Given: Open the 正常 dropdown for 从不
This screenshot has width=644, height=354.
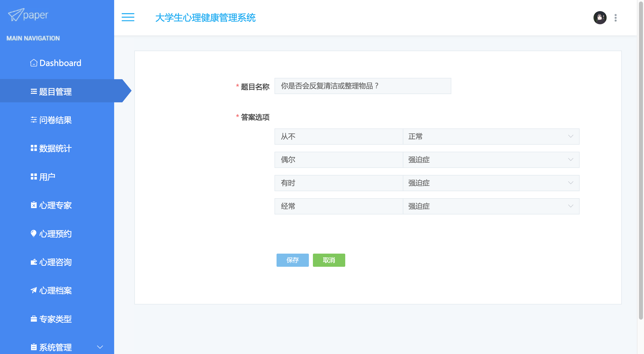Looking at the screenshot, I should tap(491, 137).
